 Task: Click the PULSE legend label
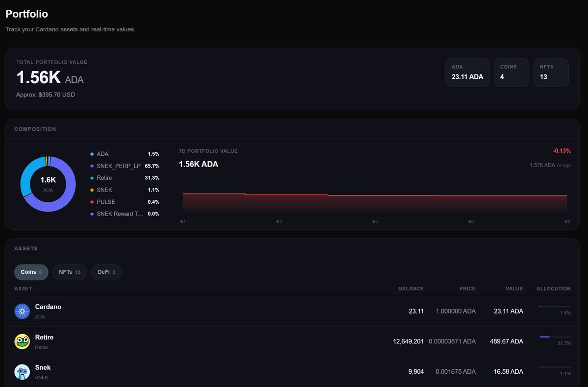coord(106,202)
